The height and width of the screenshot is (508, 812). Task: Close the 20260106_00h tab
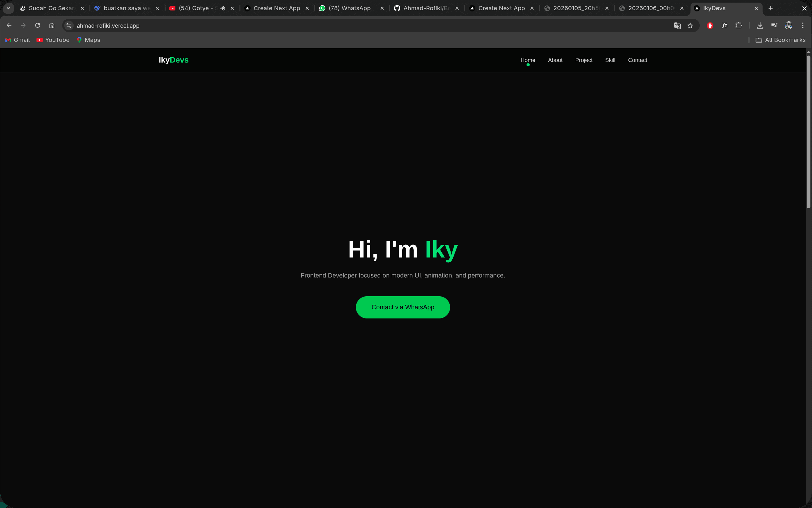(681, 8)
